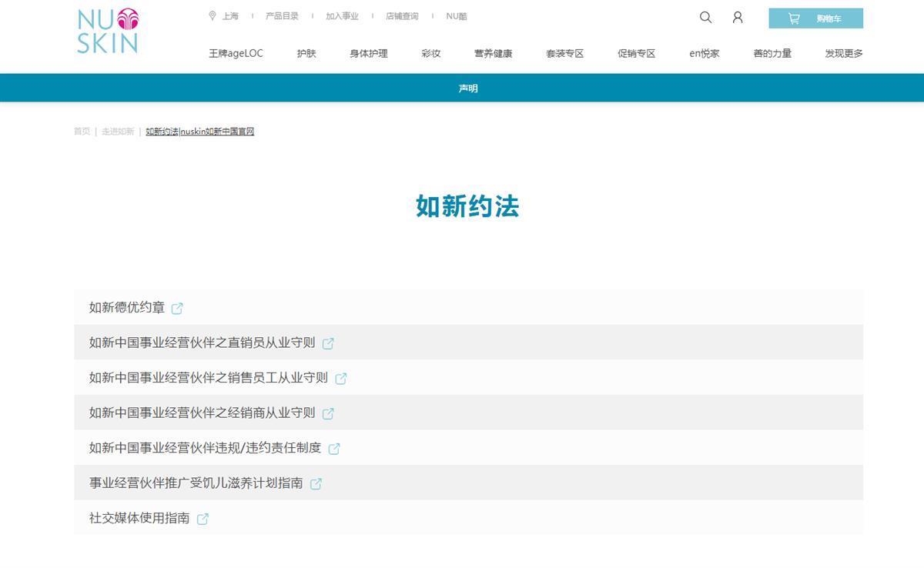Image resolution: width=924 pixels, height=568 pixels.
Task: Open 如新中国事业经营伙伴之销售员工从业守则 link
Action: 209,378
